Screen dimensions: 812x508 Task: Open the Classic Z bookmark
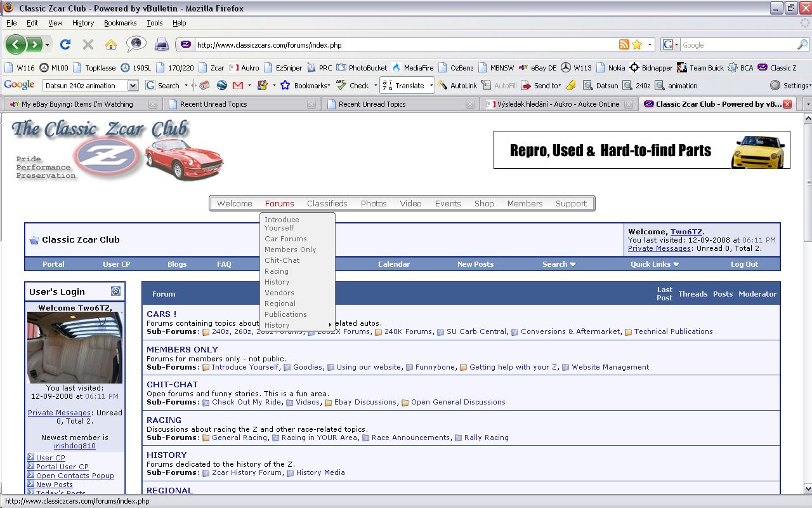777,68
